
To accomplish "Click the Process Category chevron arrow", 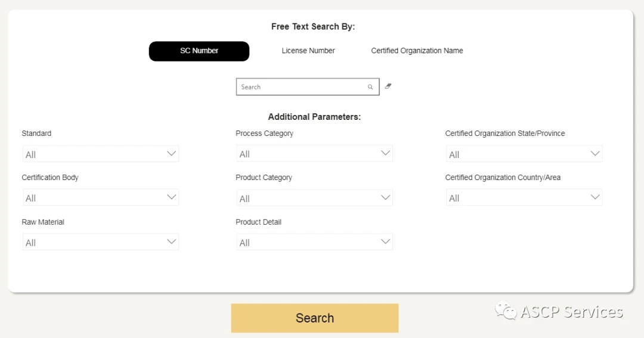I will [x=385, y=153].
